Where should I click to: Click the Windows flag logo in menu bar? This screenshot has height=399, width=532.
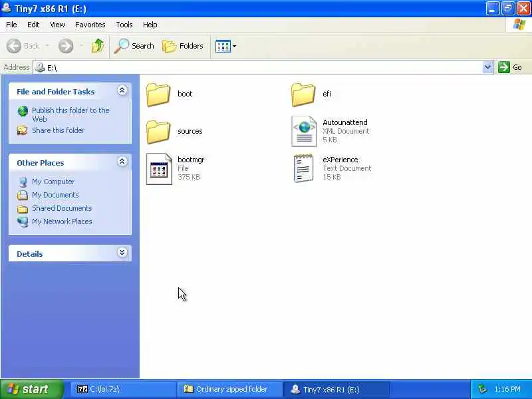pyautogui.click(x=519, y=25)
